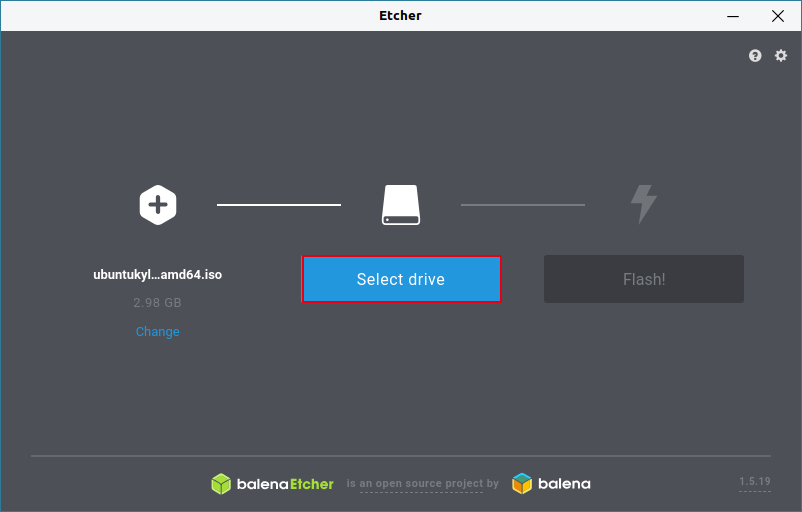The width and height of the screenshot is (802, 512).
Task: Click the balena wordmark in the footer
Action: point(564,484)
